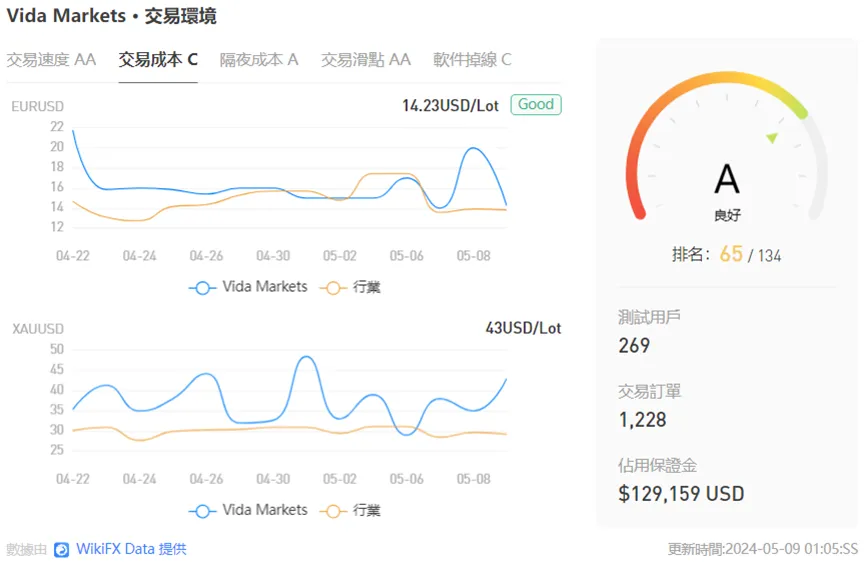
Task: Click 04-22 on the XAUUSD chart axis
Action: pyautogui.click(x=73, y=479)
